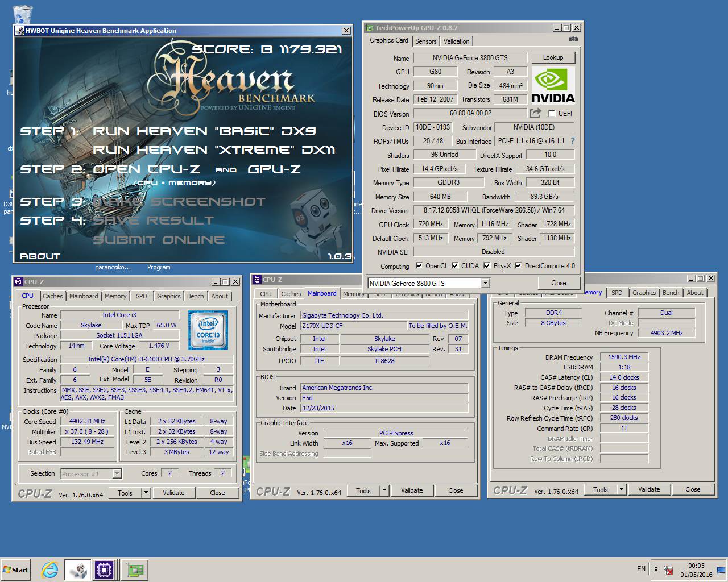The height and width of the screenshot is (582, 728).
Task: Click Close in the CPU-Z Memory window
Action: (x=693, y=489)
